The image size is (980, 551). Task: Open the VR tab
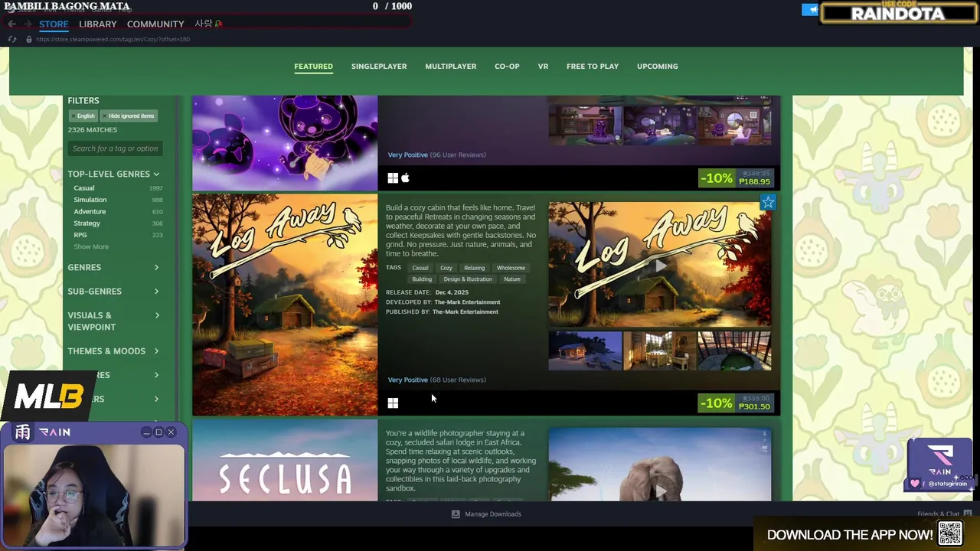tap(543, 67)
